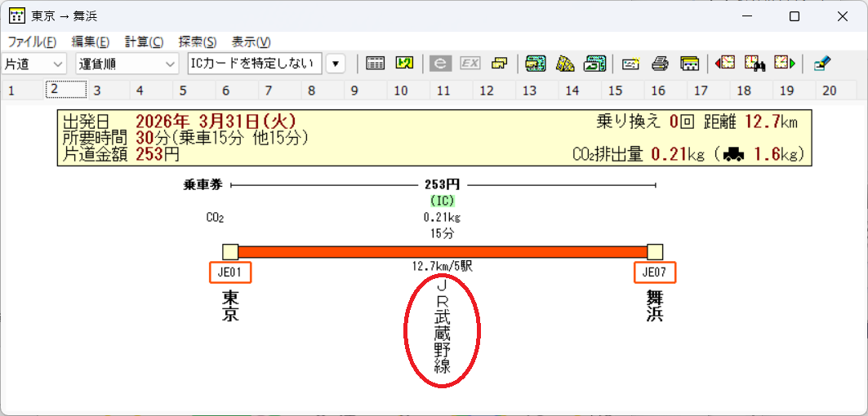The width and height of the screenshot is (868, 416).
Task: Switch to route tab 16
Action: coord(666,91)
